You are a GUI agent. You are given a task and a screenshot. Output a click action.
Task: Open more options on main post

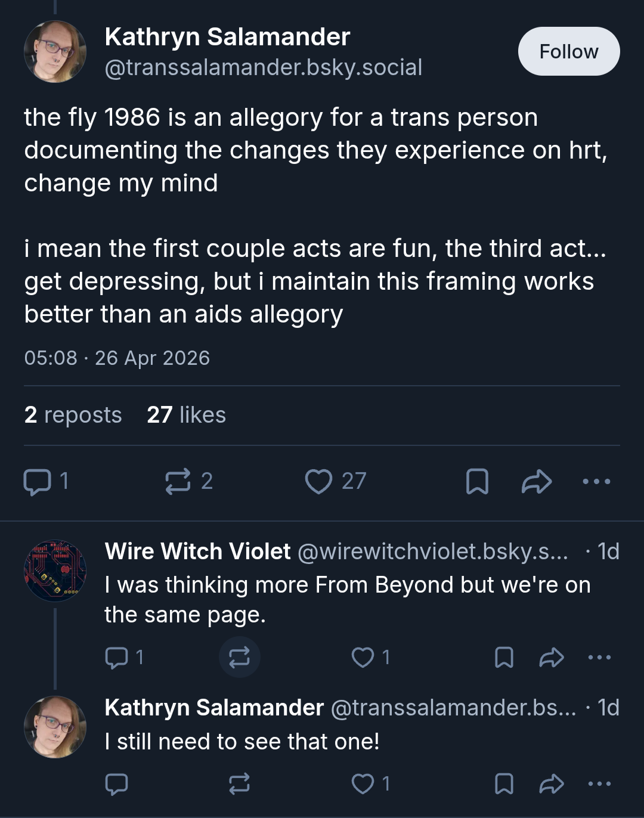coord(597,482)
